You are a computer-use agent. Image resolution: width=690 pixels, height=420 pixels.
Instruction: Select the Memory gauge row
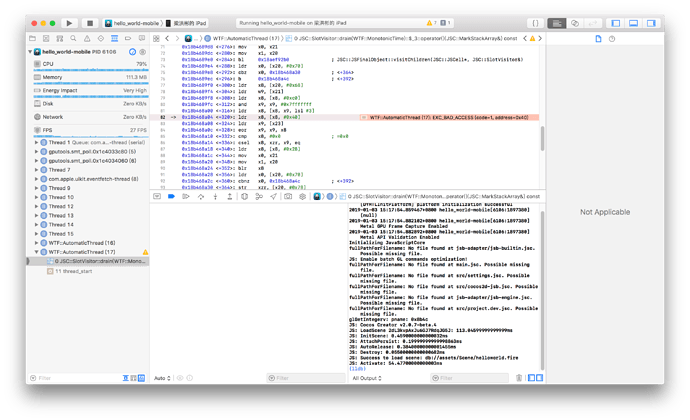tap(90, 77)
